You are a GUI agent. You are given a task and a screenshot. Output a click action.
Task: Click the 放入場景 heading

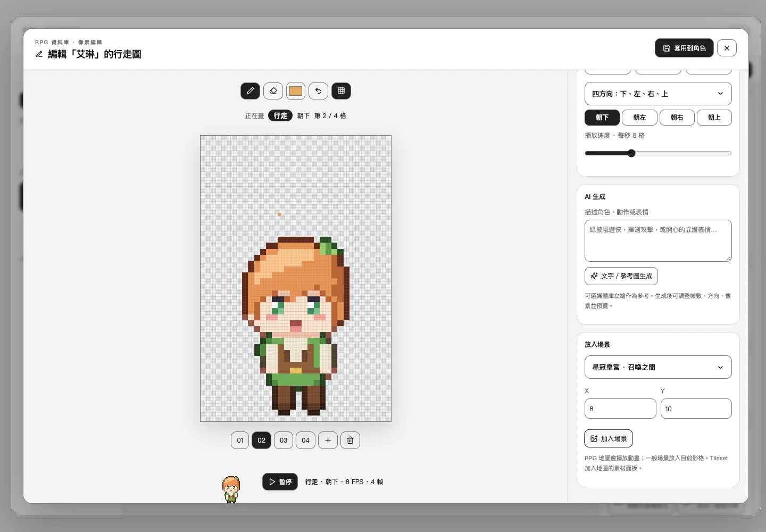(x=597, y=345)
